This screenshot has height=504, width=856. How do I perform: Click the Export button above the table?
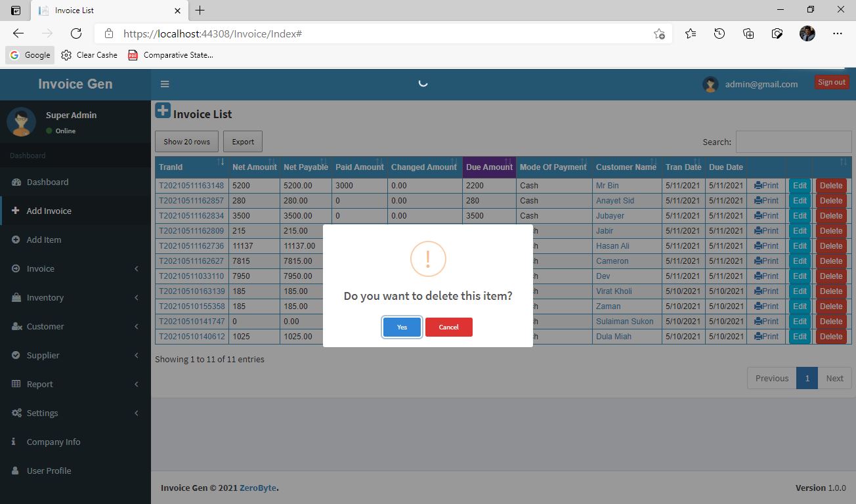(242, 141)
